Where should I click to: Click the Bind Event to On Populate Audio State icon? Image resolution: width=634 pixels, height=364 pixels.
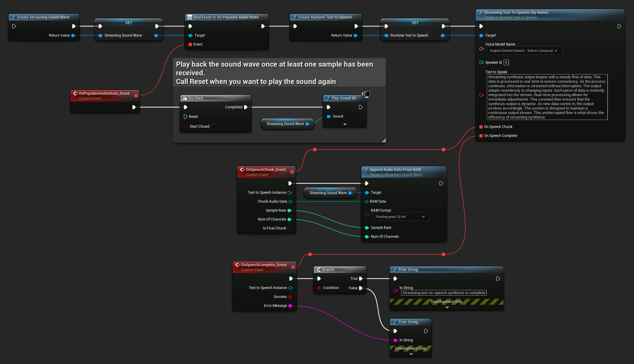[x=190, y=17]
